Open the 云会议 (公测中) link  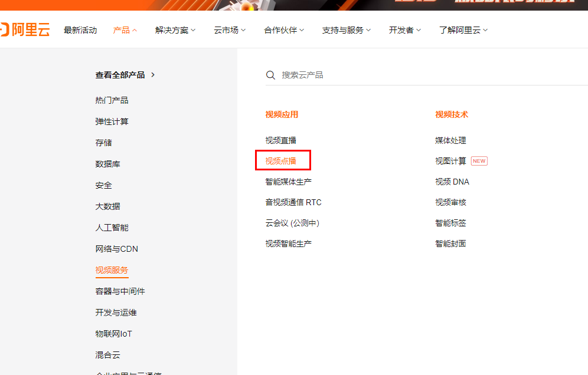coord(292,223)
